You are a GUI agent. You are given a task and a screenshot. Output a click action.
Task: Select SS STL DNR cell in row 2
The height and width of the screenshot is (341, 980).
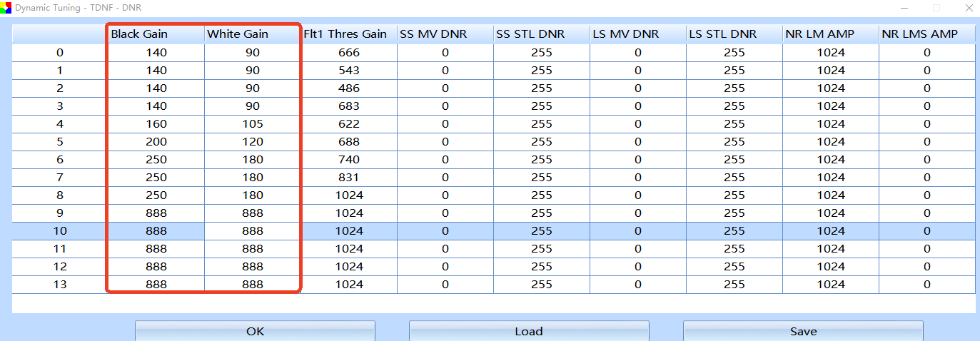click(x=542, y=88)
